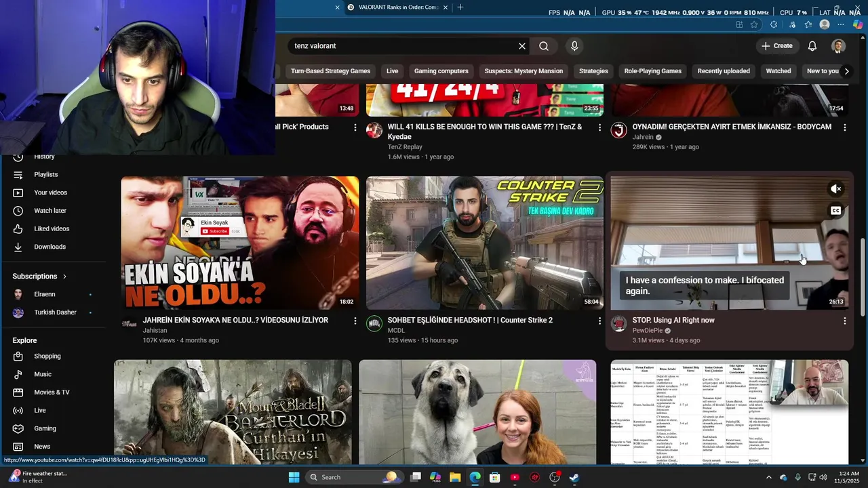Select the Live filter chip
The image size is (868, 488).
coord(392,71)
